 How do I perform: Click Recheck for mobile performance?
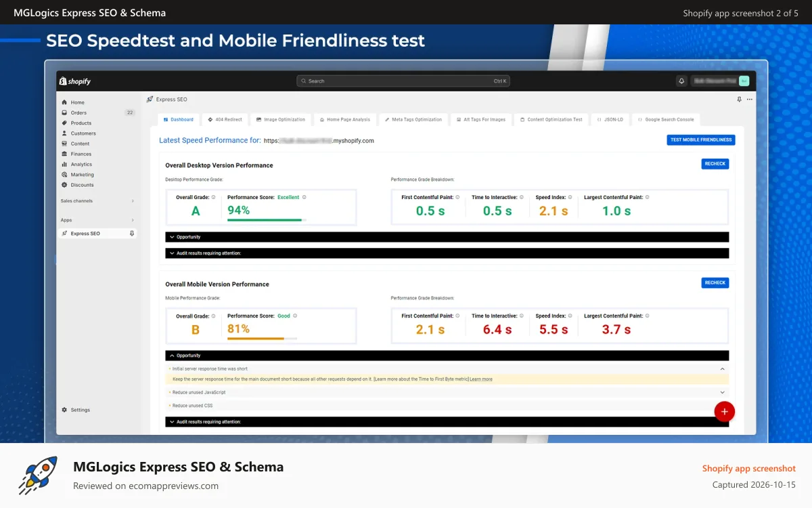pyautogui.click(x=715, y=282)
